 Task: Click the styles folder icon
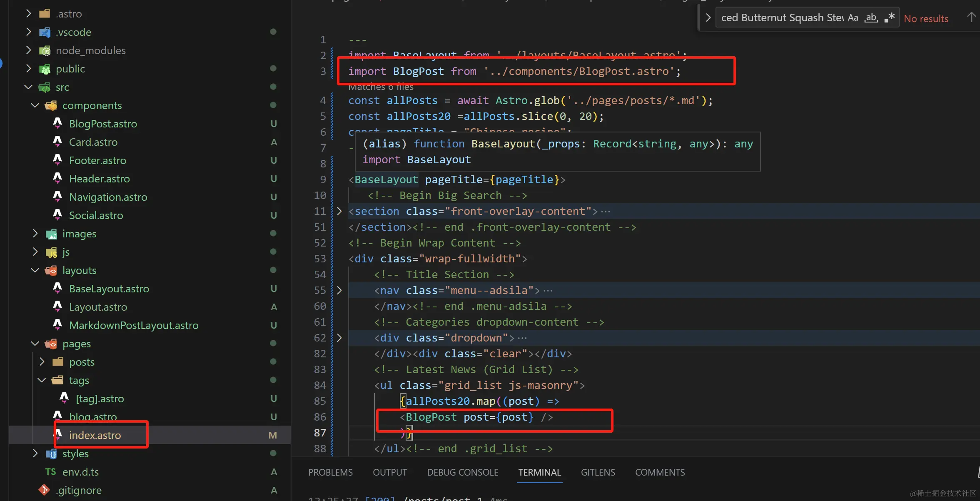(51, 454)
